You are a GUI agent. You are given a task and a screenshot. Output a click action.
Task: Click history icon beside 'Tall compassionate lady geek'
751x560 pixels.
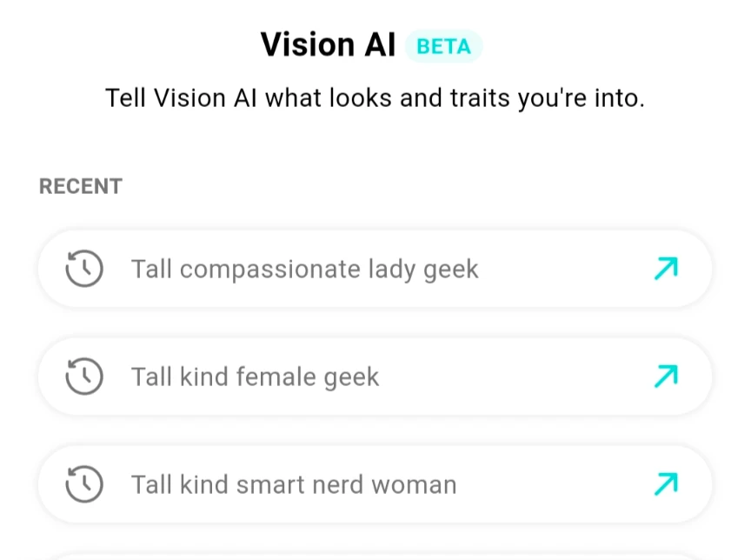(x=84, y=269)
